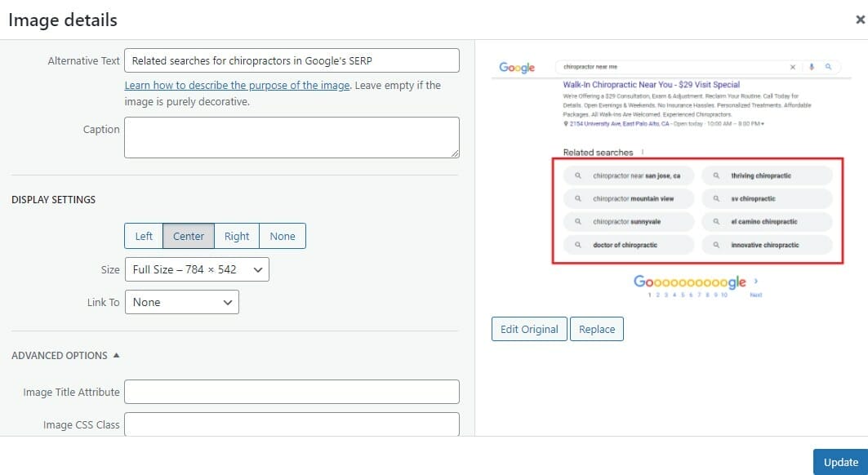Viewport: 868px width, 475px height.
Task: Click the Link To chevron arrow
Action: (228, 302)
